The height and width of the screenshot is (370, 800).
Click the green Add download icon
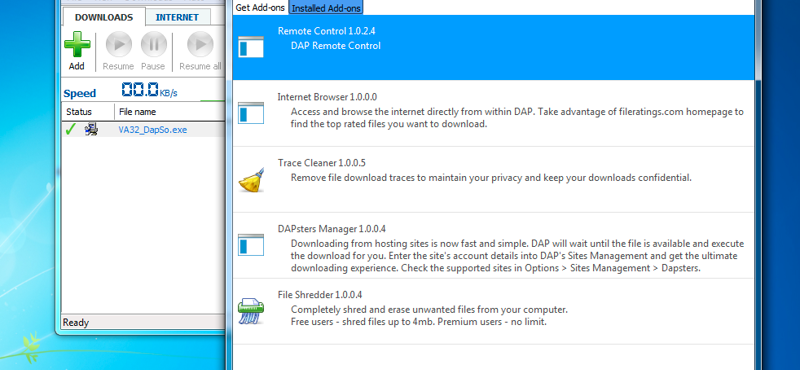click(77, 45)
